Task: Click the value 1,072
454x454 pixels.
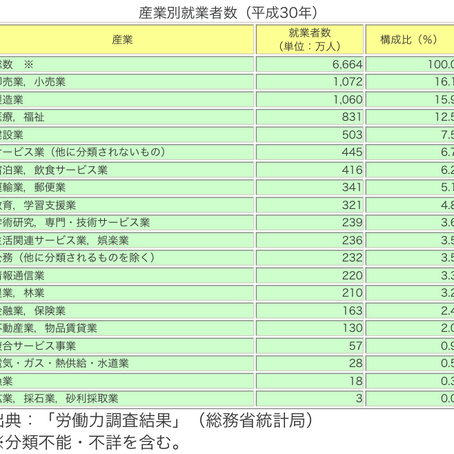Action: click(348, 82)
